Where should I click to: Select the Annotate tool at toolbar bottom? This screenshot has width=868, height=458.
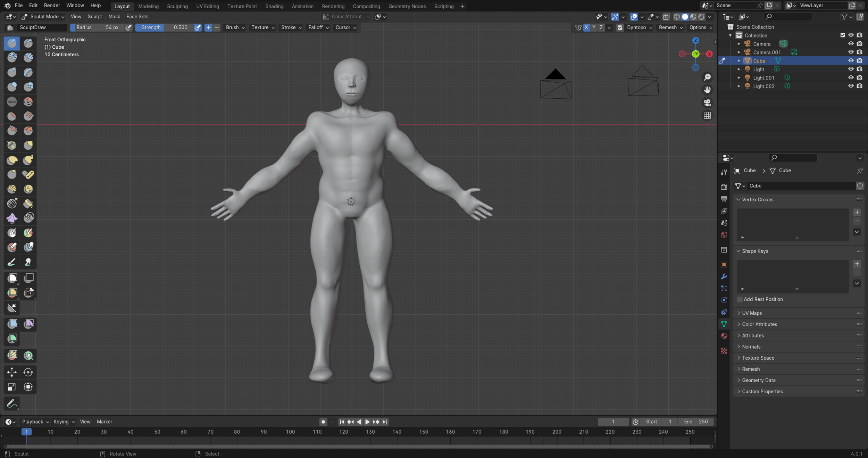(12, 403)
